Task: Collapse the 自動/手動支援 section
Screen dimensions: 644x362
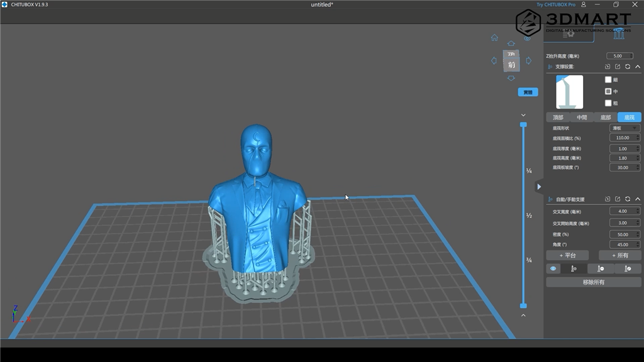Action: click(x=637, y=199)
